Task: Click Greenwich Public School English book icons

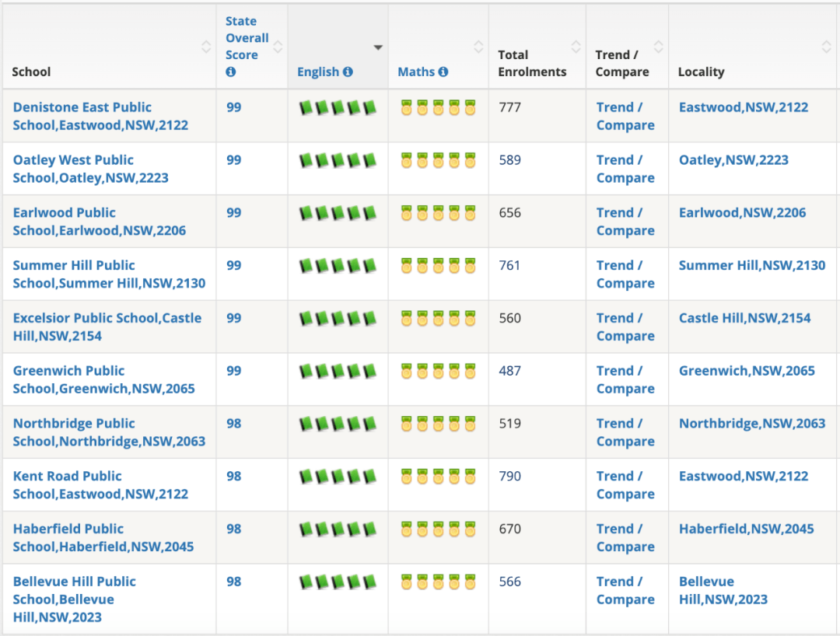Action: pos(338,371)
